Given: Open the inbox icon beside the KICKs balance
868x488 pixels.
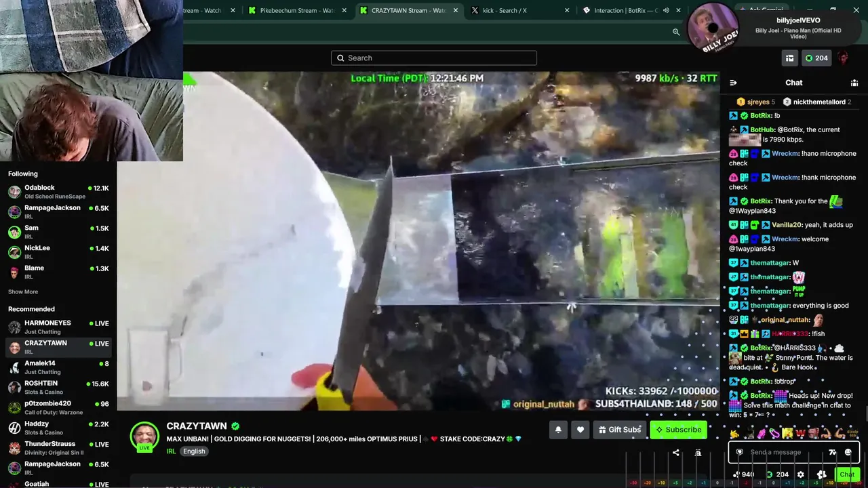Looking at the screenshot, I should [789, 58].
